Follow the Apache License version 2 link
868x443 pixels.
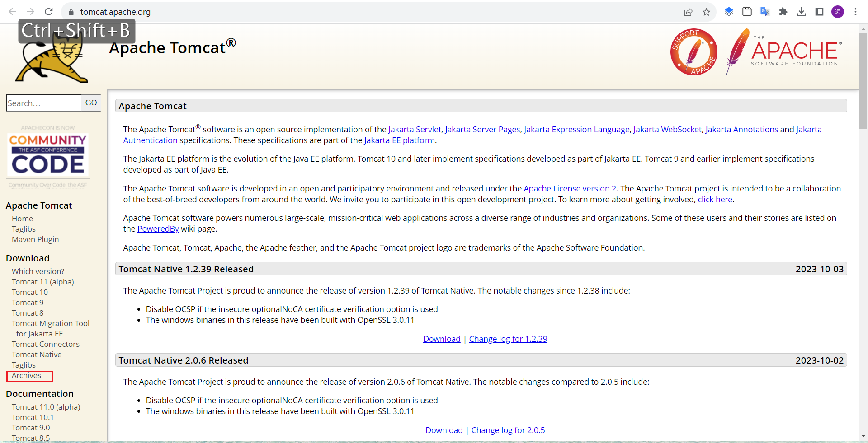click(x=570, y=189)
